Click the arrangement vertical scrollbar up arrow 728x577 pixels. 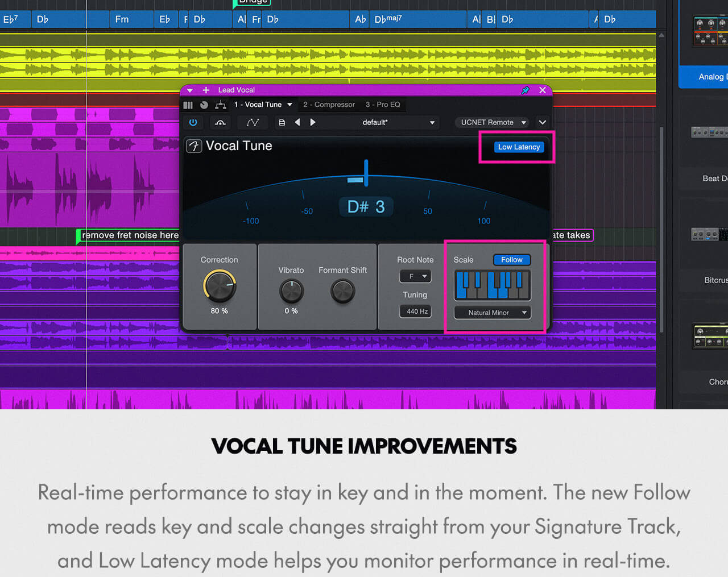click(x=661, y=35)
